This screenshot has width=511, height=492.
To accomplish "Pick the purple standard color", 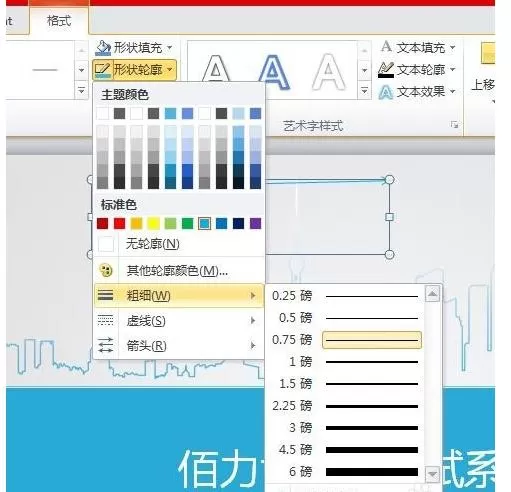I will click(255, 223).
